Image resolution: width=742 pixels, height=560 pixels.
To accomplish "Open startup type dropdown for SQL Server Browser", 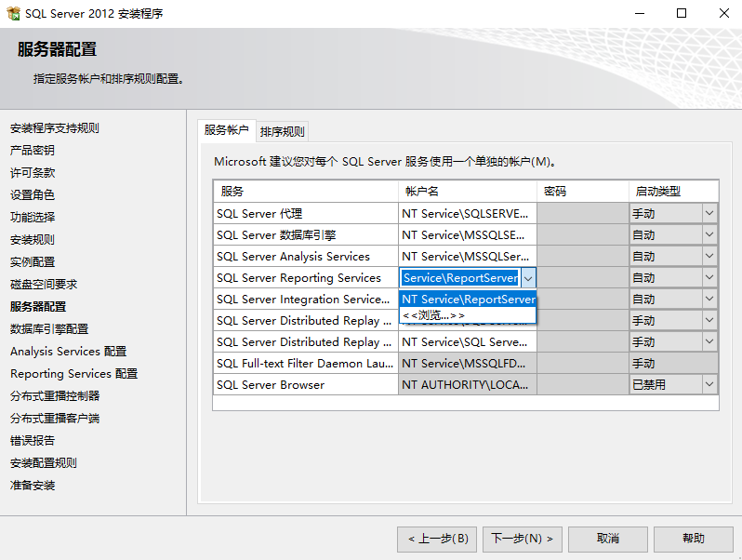I will tap(709, 384).
